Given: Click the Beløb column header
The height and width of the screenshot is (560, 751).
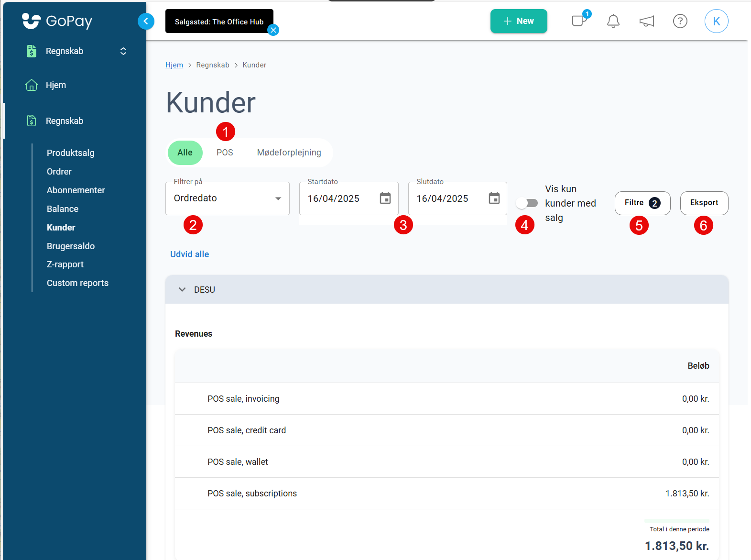Looking at the screenshot, I should point(698,366).
